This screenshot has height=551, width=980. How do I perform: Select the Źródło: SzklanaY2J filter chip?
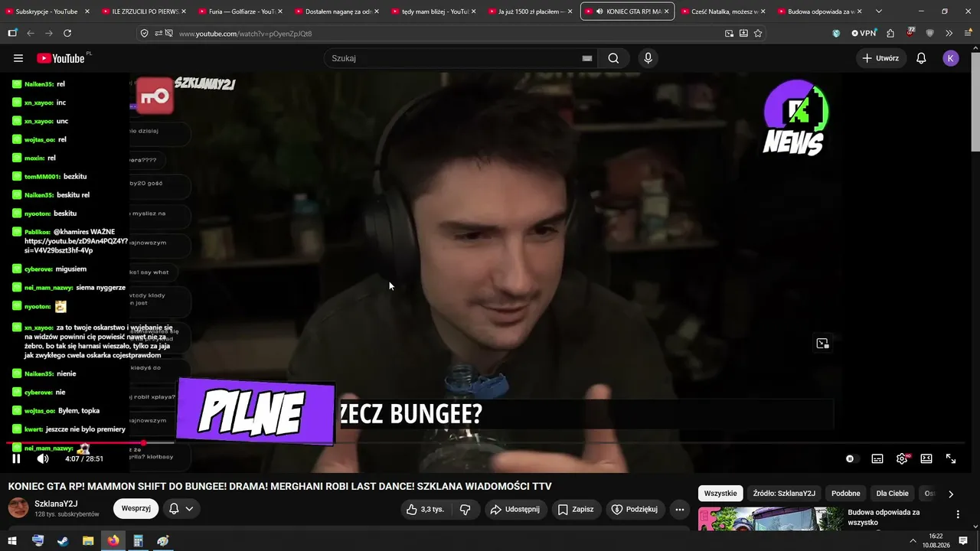pyautogui.click(x=784, y=494)
